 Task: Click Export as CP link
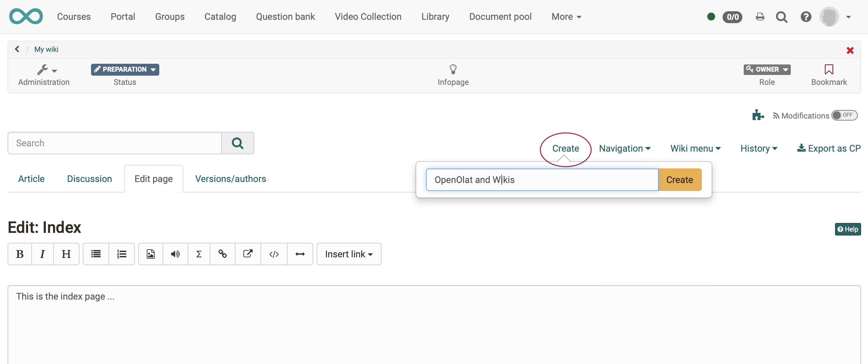[x=829, y=148]
